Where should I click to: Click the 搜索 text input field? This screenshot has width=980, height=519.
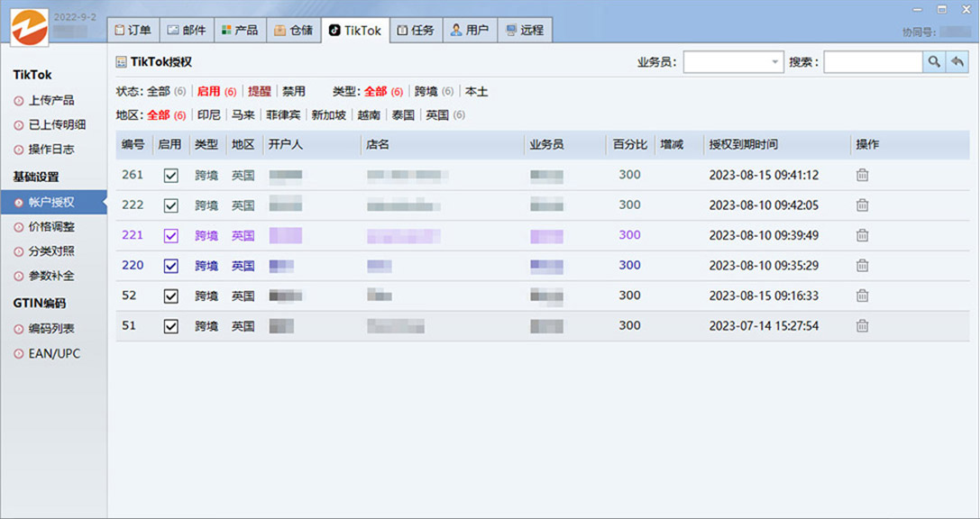point(873,62)
